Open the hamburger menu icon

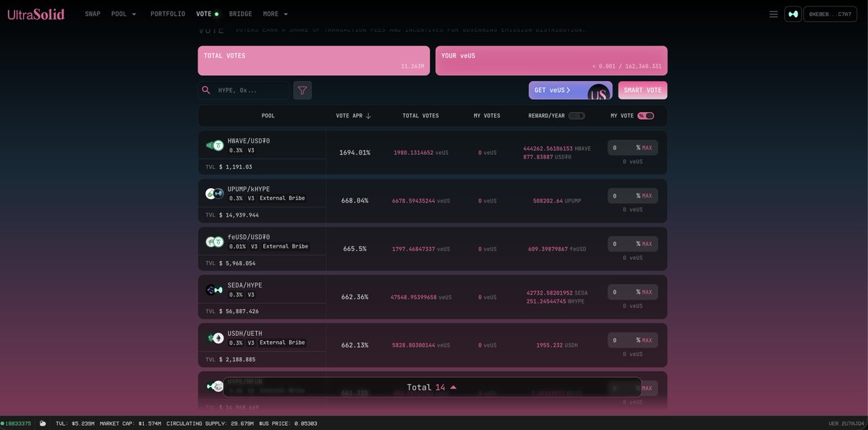coord(773,14)
